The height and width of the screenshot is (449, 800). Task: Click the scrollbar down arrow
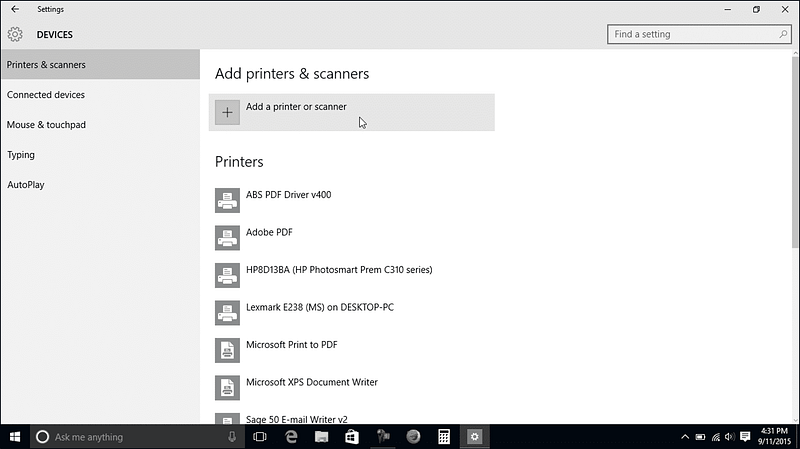pyautogui.click(x=795, y=420)
